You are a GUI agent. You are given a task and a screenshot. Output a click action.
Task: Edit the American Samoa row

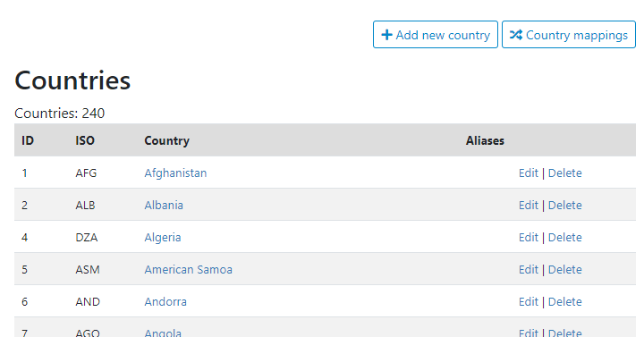tap(529, 270)
